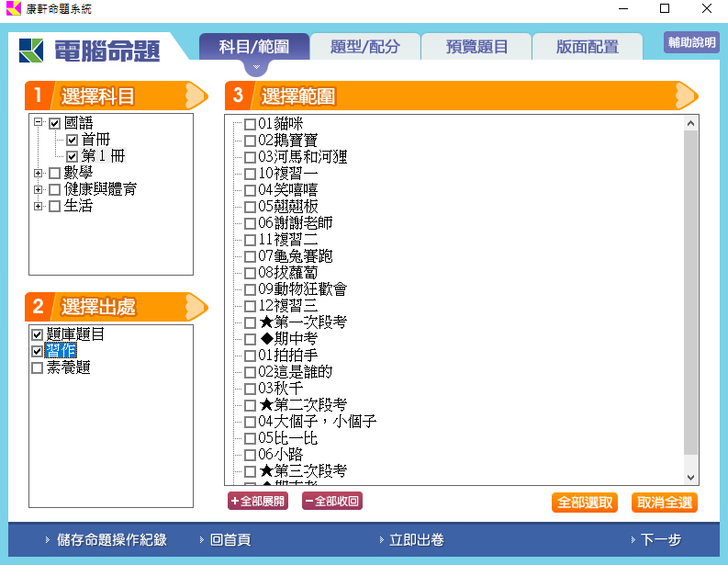Enable the 素養題 source checkbox
The height and width of the screenshot is (565, 728).
tap(38, 367)
